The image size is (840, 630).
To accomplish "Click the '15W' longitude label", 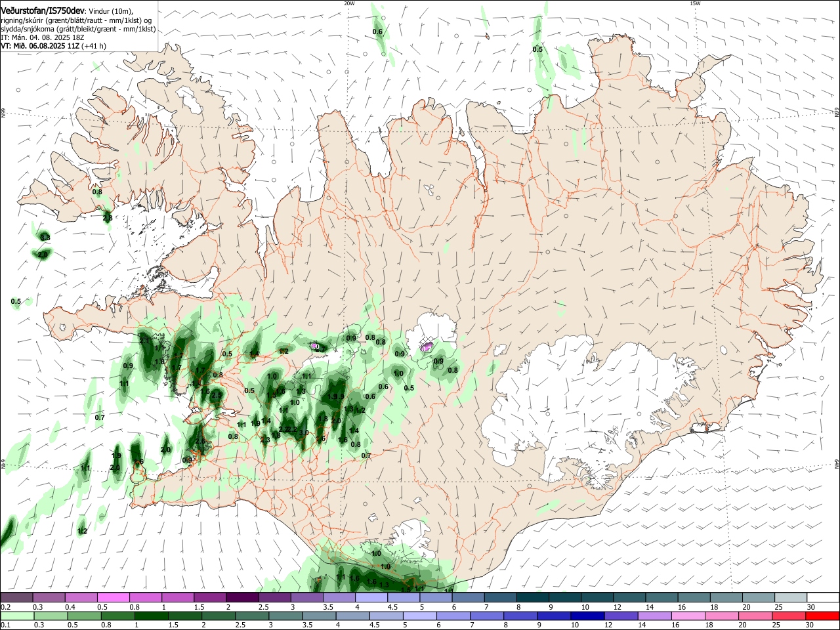I will (695, 3).
